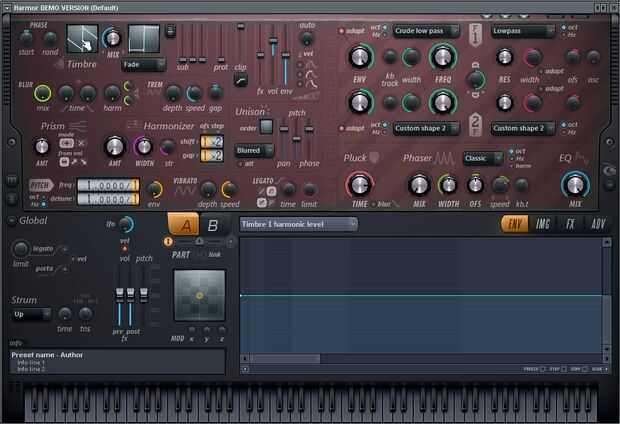This screenshot has height=424, width=620.
Task: Click the Harmonizer shift value box
Action: (212, 141)
